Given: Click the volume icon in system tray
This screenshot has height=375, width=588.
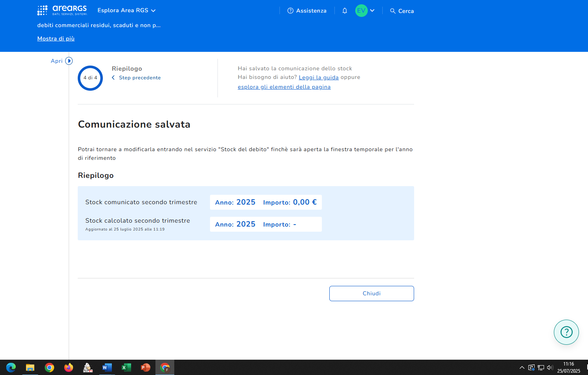Looking at the screenshot, I should (550, 368).
